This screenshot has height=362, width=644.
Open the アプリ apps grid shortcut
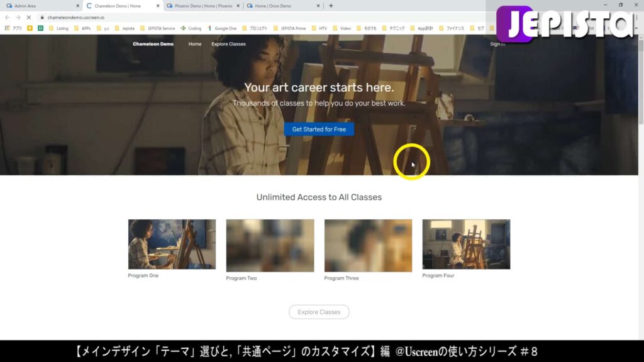(13, 28)
